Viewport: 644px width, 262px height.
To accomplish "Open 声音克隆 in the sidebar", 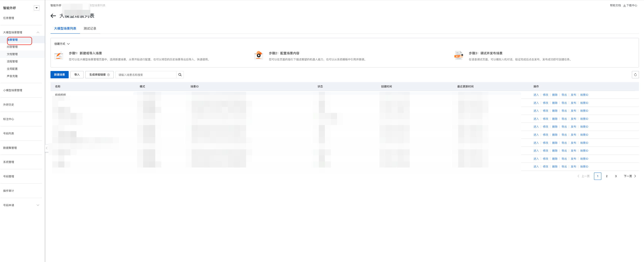I will (x=12, y=76).
